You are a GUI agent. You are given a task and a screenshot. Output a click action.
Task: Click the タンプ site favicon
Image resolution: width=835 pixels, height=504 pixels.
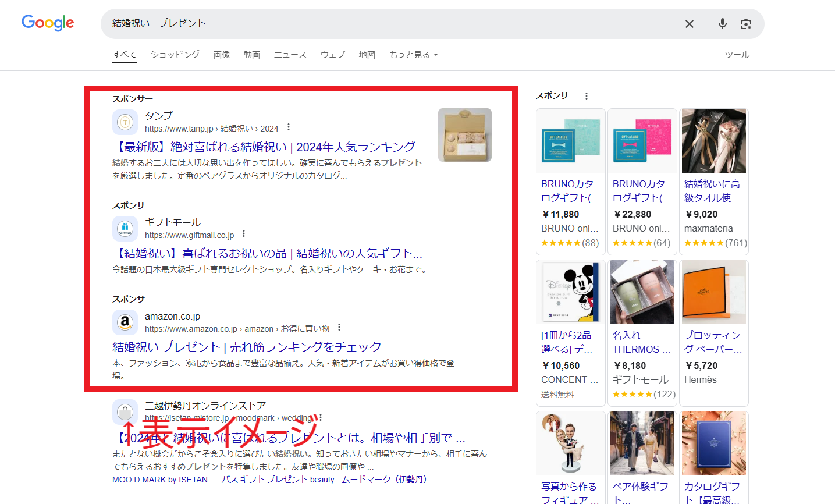(x=125, y=122)
